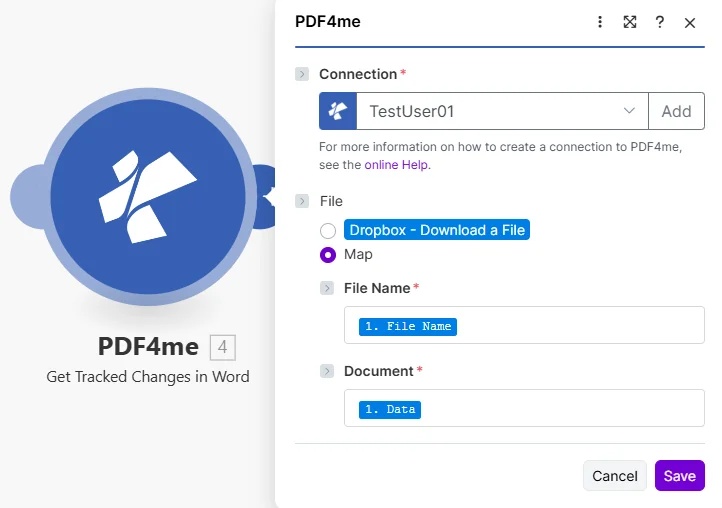Click the PDF4me logo beside the connection
722x508 pixels.
[x=338, y=111]
